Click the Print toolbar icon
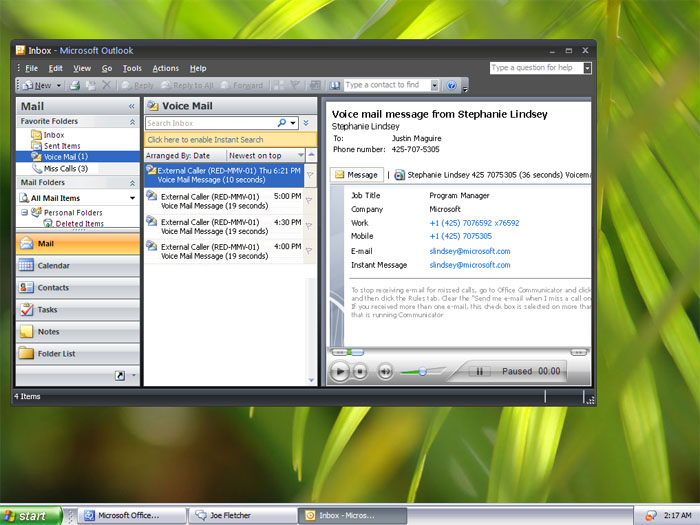700x525 pixels. coord(75,85)
